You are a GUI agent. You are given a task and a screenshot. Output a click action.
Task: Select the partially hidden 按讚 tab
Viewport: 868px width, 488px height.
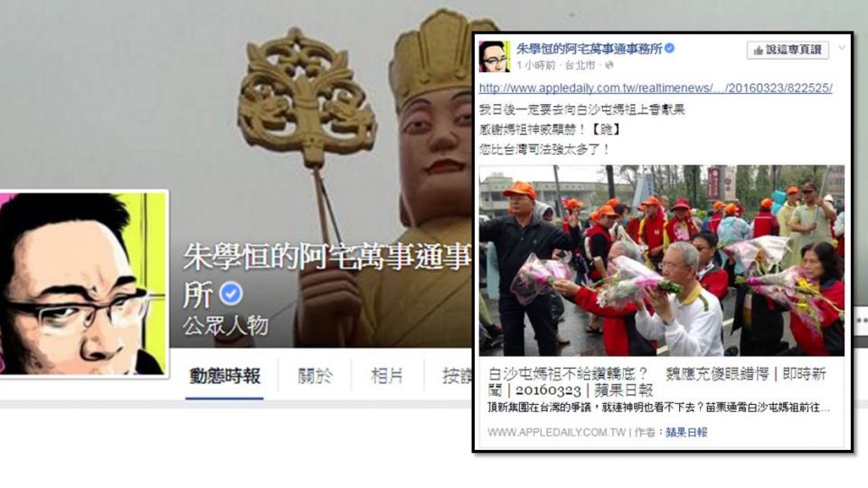pyautogui.click(x=457, y=377)
